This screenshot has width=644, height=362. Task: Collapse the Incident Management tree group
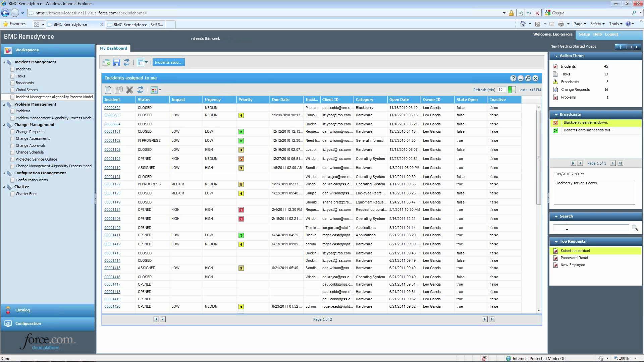click(x=4, y=62)
